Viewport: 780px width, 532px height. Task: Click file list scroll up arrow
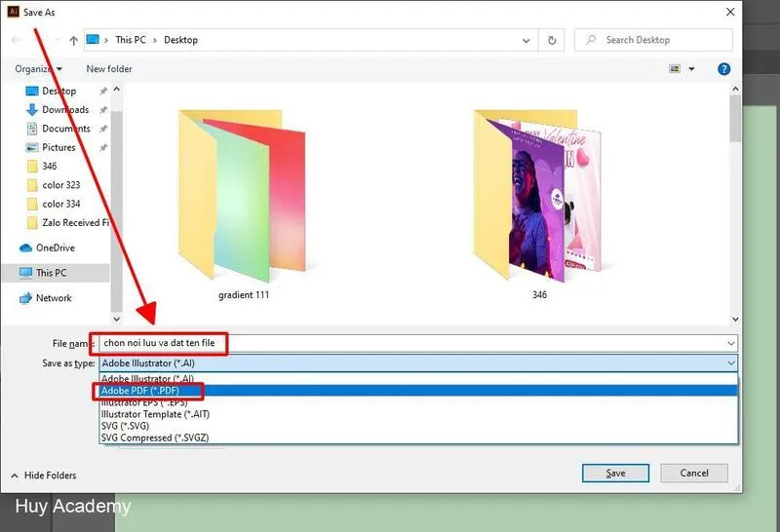[735, 90]
